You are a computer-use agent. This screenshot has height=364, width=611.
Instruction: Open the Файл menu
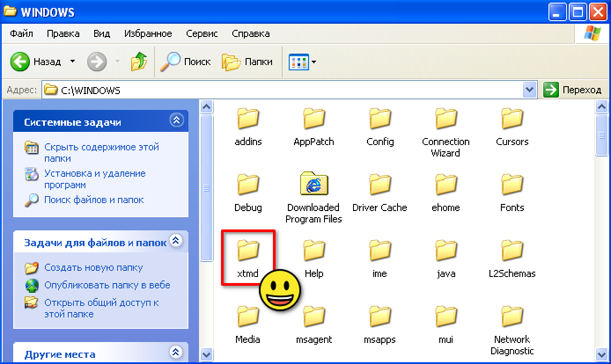click(x=21, y=34)
